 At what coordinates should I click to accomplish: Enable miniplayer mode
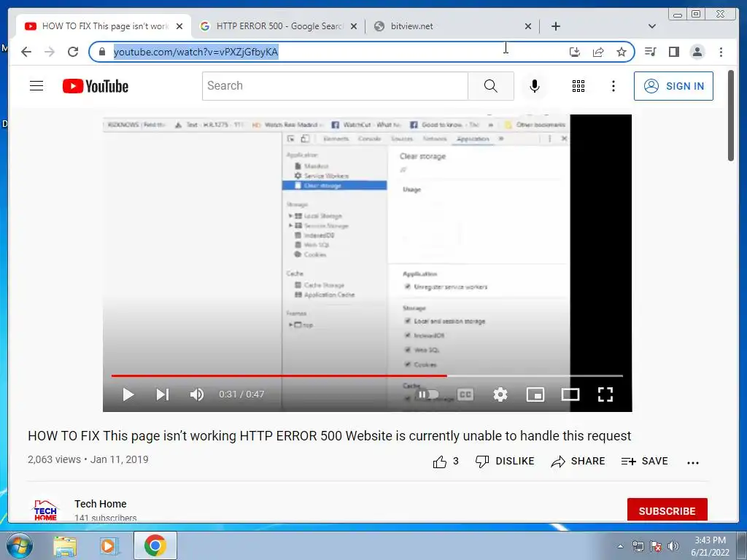click(x=535, y=394)
